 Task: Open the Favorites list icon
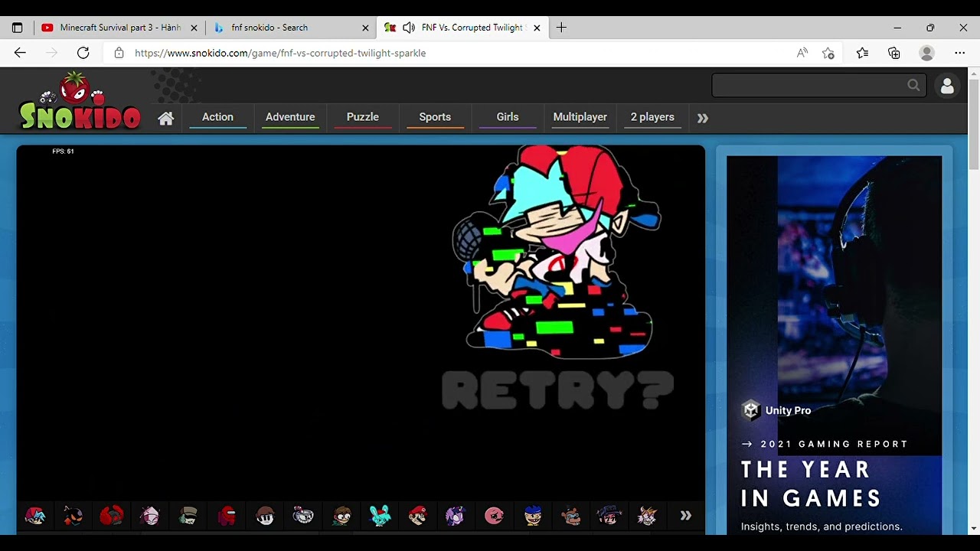[x=862, y=53]
